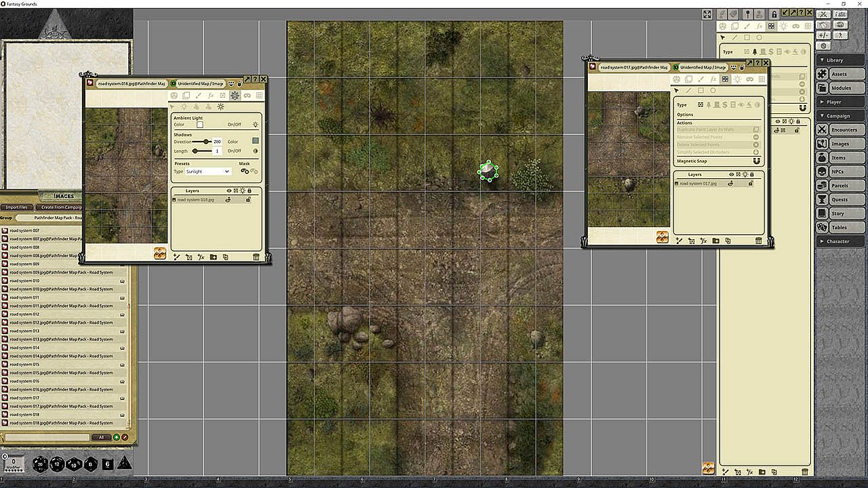Viewport: 868px width, 488px height.
Task: Select the road system 018.jpg@Pathfinder Map tab
Action: click(x=131, y=83)
